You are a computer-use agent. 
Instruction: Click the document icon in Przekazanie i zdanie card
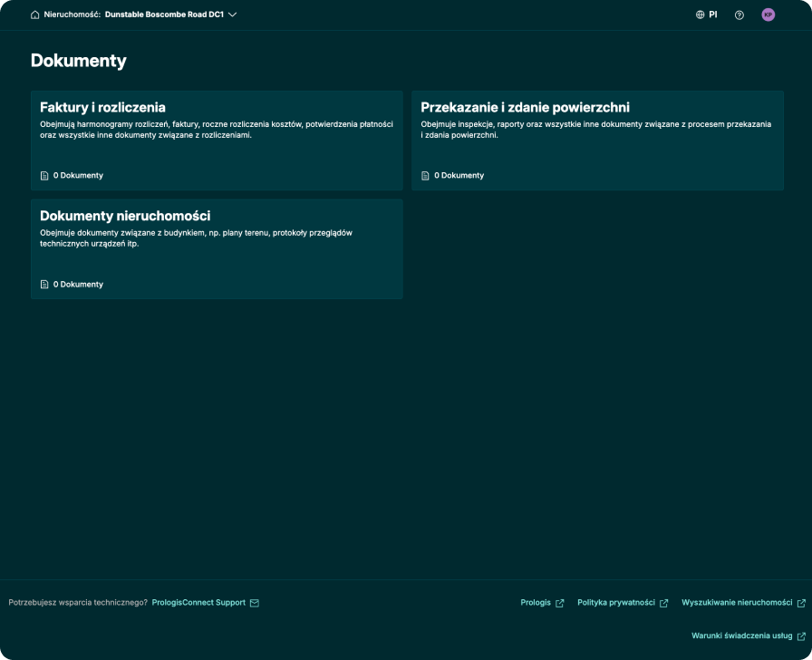tap(425, 176)
